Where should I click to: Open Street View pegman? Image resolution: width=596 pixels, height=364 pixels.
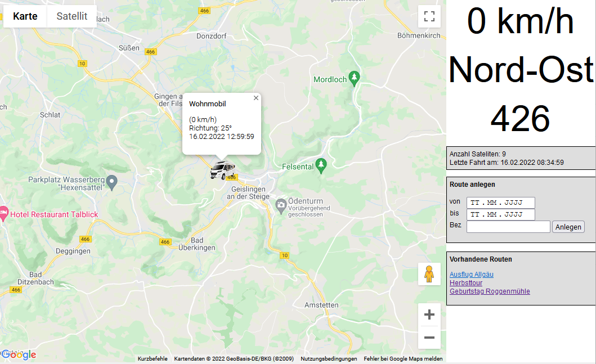pos(429,274)
